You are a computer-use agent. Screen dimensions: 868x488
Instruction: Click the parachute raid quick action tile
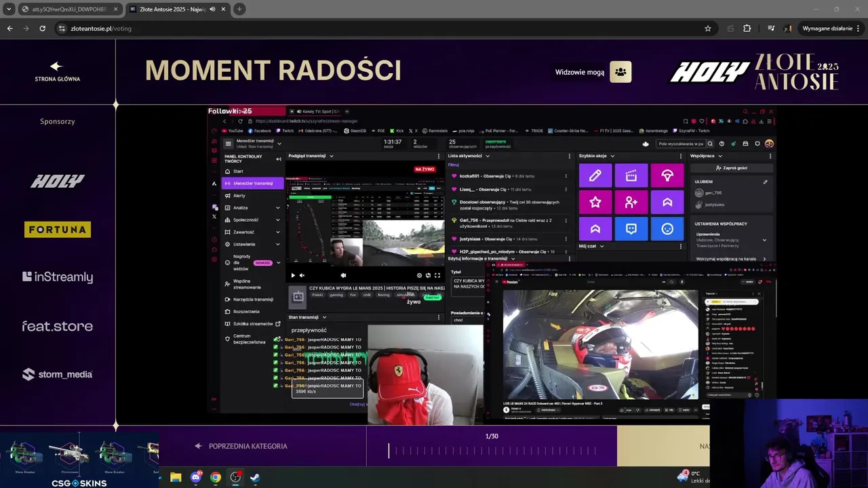(667, 176)
